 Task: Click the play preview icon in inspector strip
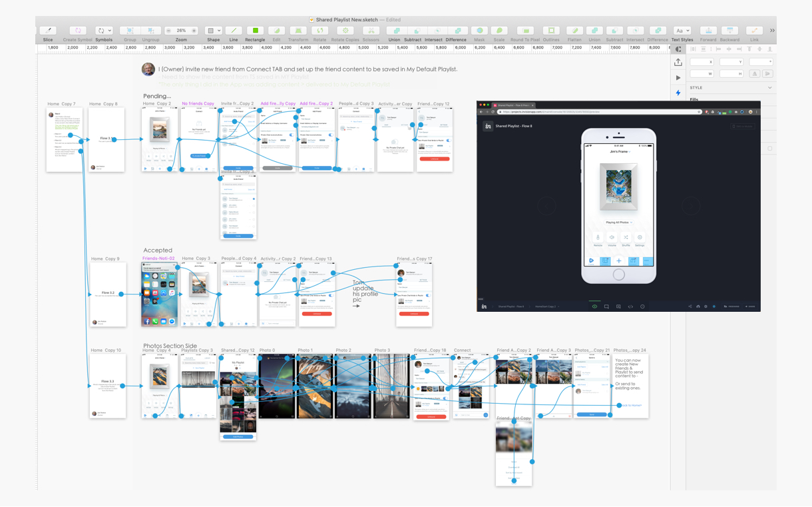click(x=678, y=78)
